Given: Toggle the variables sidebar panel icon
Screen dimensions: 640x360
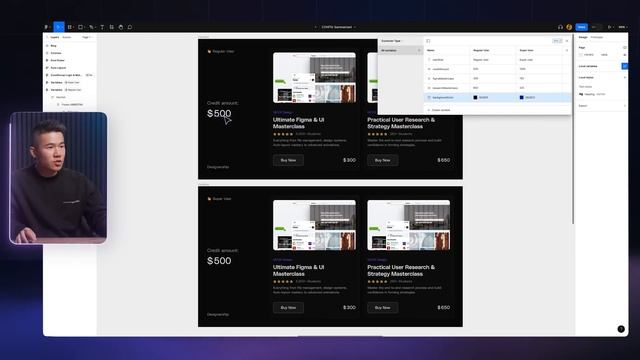Looking at the screenshot, I should pos(428,41).
